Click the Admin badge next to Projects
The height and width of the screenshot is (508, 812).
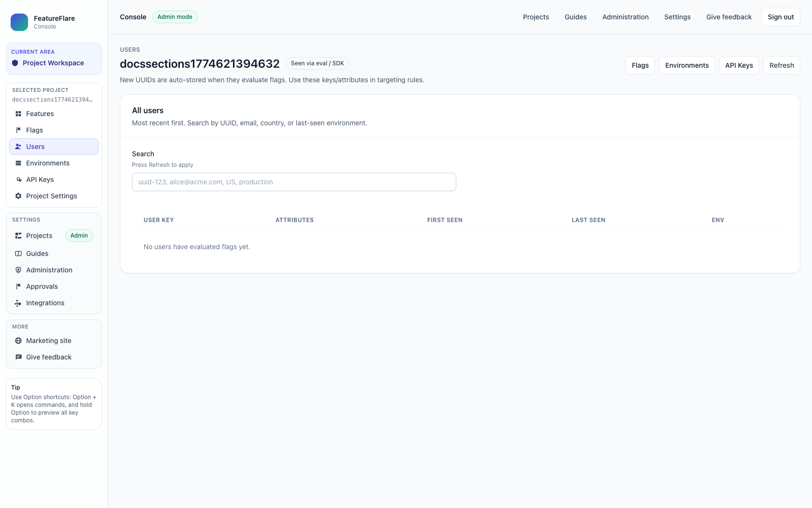click(x=79, y=236)
